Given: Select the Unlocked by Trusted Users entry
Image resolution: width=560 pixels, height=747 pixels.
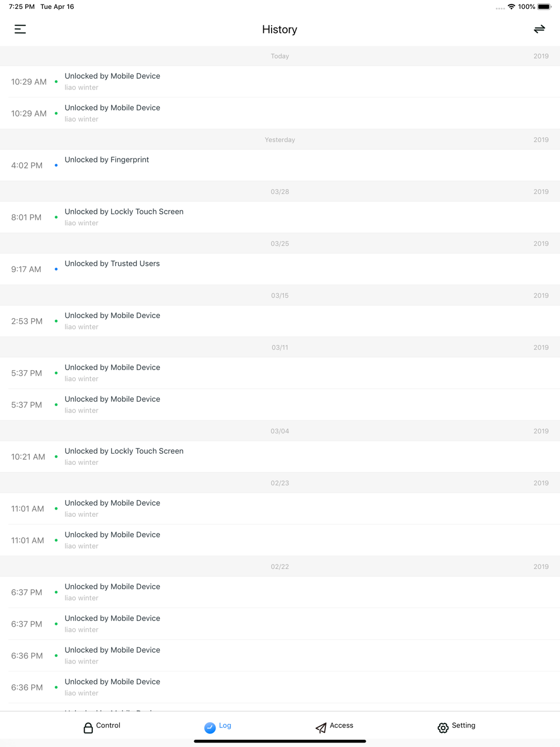Looking at the screenshot, I should click(x=280, y=269).
